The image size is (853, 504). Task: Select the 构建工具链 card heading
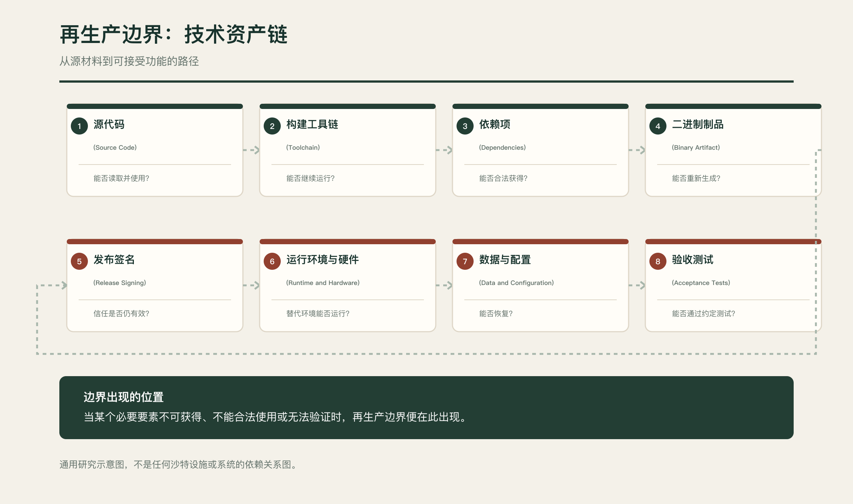[x=312, y=125]
